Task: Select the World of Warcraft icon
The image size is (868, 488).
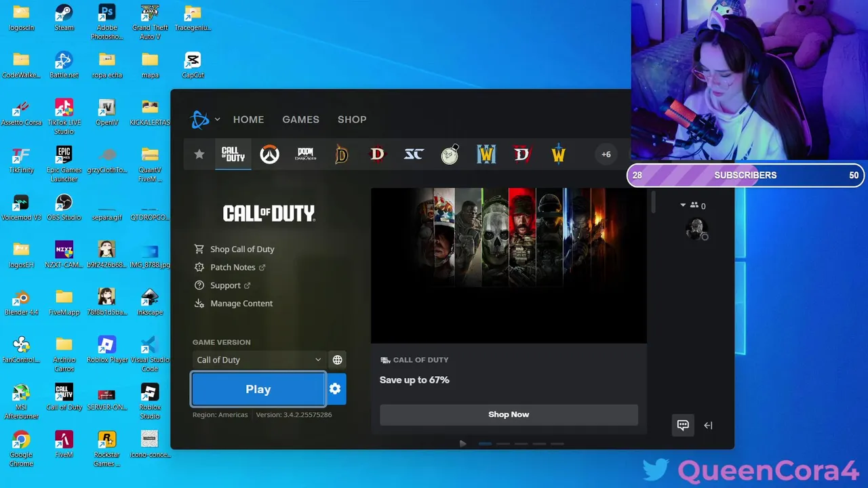Action: (558, 155)
